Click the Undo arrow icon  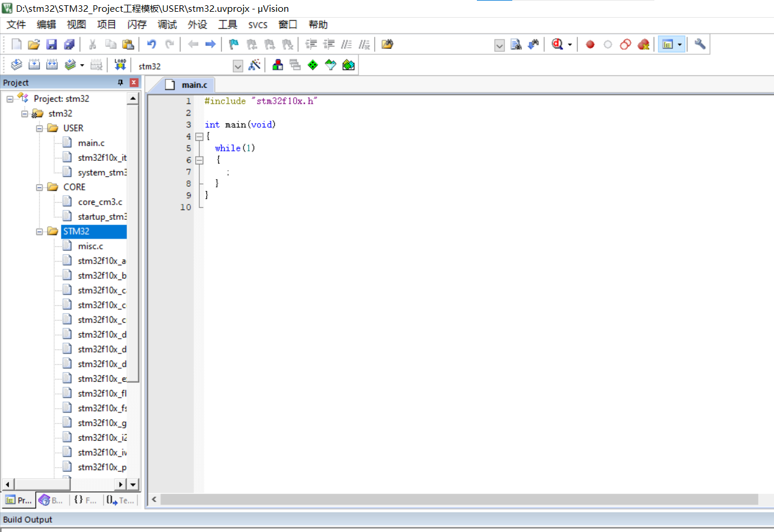(x=151, y=44)
